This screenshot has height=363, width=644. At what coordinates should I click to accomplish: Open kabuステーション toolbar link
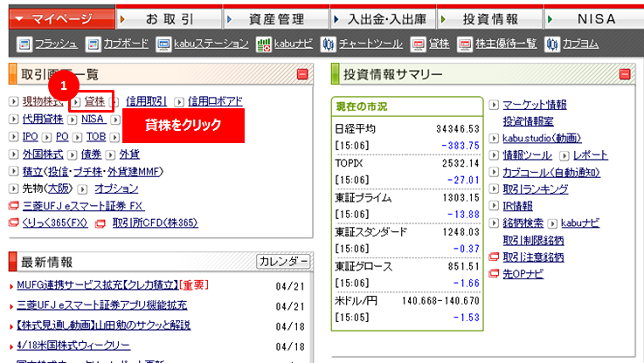point(211,44)
